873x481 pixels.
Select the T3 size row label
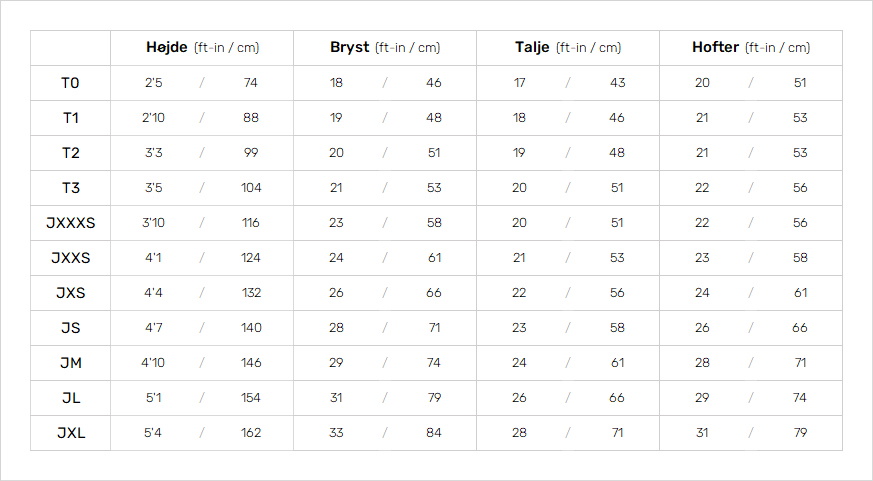(70, 188)
